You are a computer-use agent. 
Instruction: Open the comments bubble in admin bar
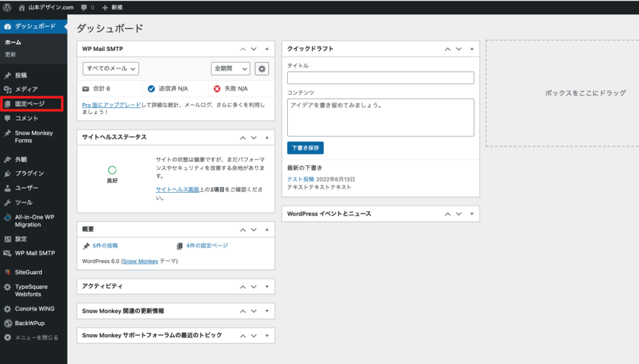(87, 7)
